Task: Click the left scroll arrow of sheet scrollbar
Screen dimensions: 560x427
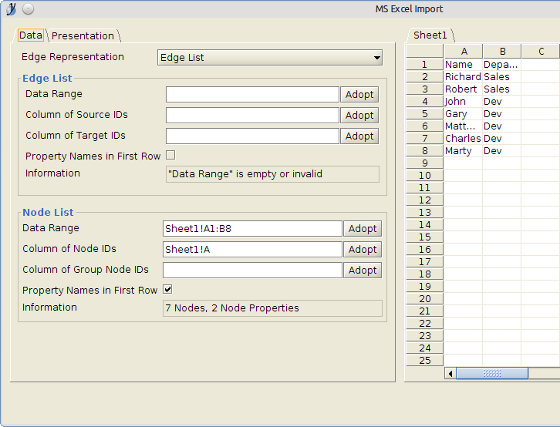Action: tap(450, 373)
